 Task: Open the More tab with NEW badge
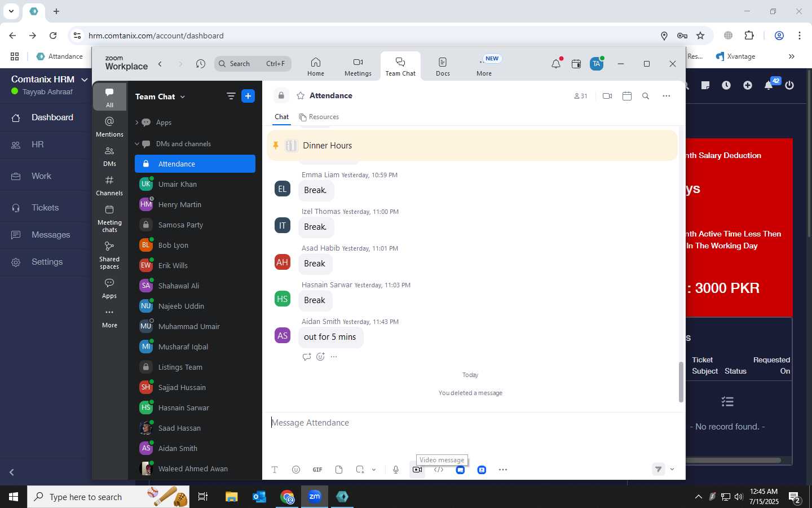(x=484, y=67)
